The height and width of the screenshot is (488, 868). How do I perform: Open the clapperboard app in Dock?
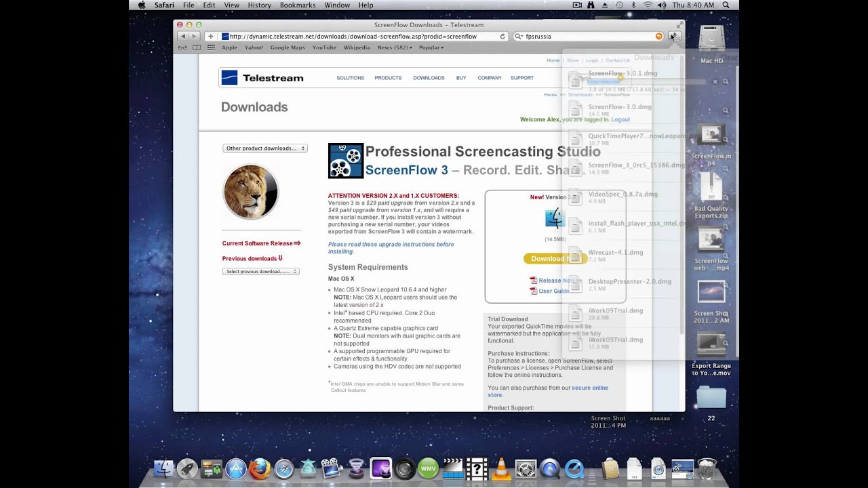click(452, 469)
